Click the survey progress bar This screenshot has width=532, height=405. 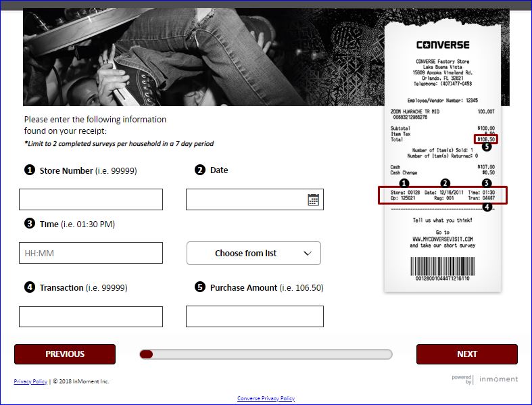pyautogui.click(x=266, y=354)
